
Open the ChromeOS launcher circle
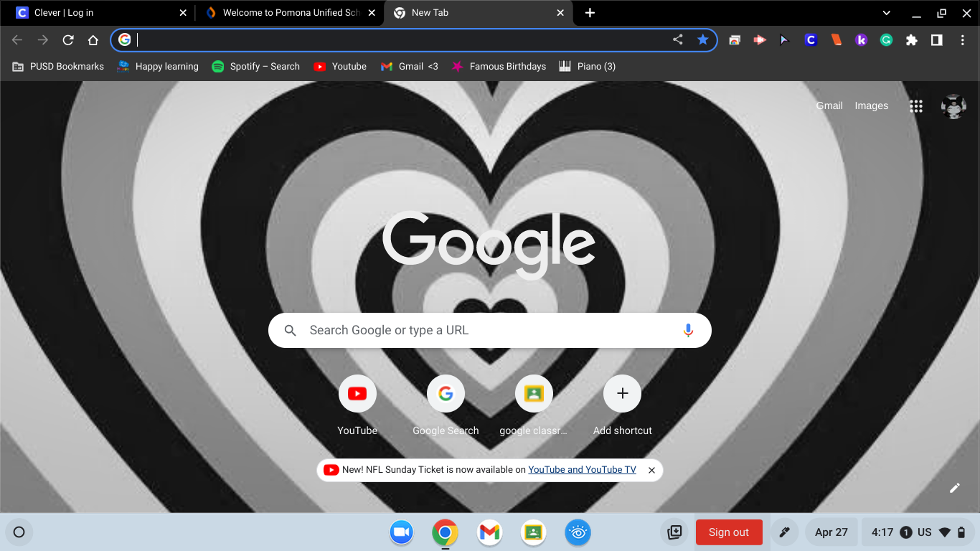tap(19, 532)
